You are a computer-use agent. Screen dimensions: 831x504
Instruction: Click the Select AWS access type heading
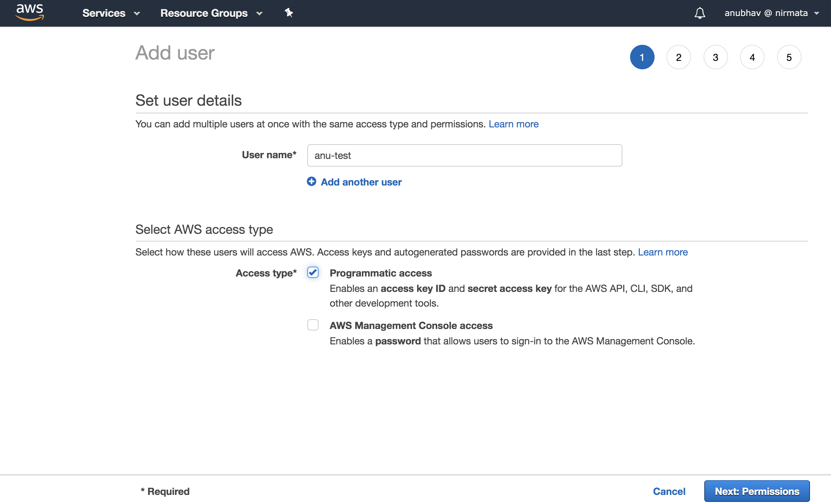point(204,229)
